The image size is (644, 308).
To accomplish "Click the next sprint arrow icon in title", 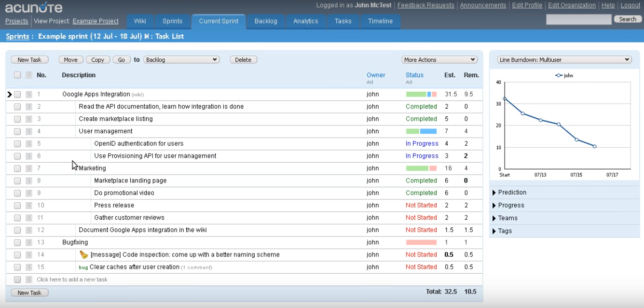I will [x=147, y=36].
